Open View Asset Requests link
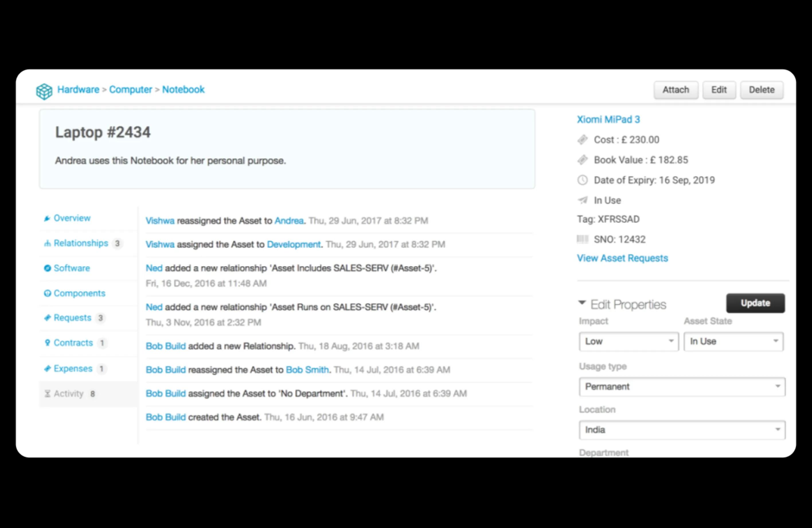812x528 pixels. pos(622,258)
